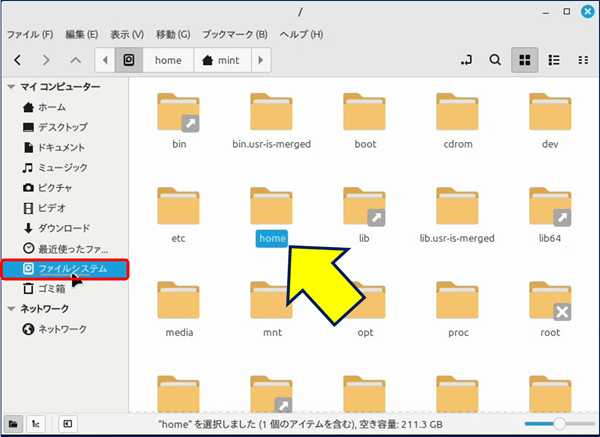Select the lib.usr-is-merged folder icon
This screenshot has width=600, height=437.
coord(457,206)
